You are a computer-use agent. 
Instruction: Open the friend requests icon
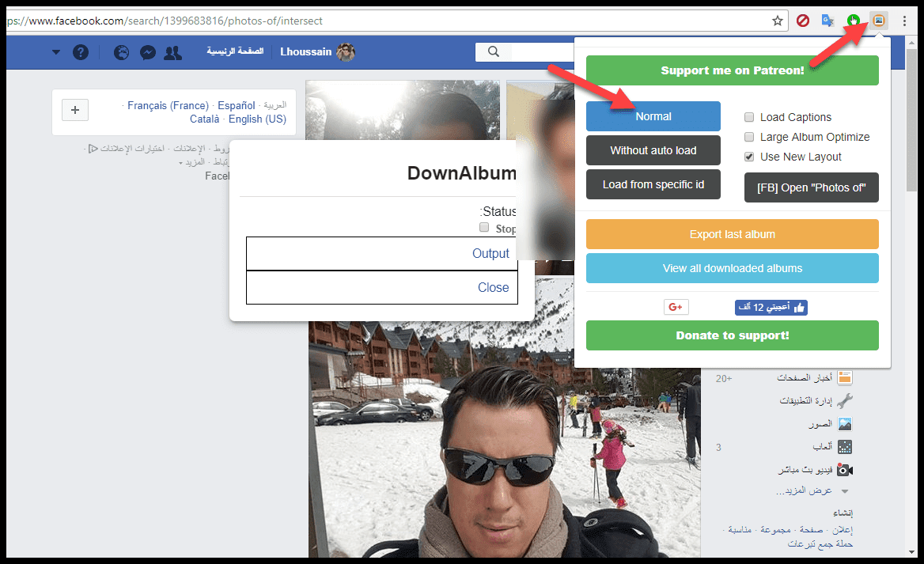172,53
